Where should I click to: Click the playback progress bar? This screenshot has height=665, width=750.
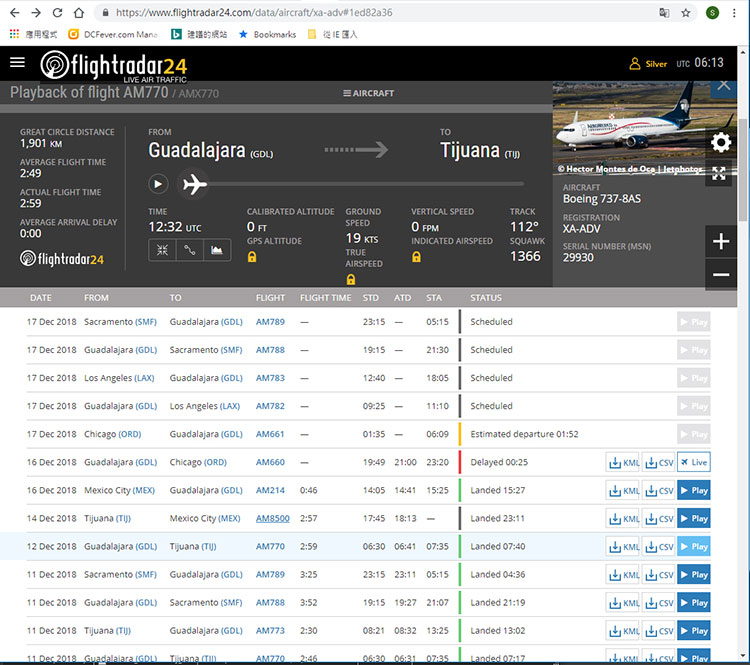[365, 184]
